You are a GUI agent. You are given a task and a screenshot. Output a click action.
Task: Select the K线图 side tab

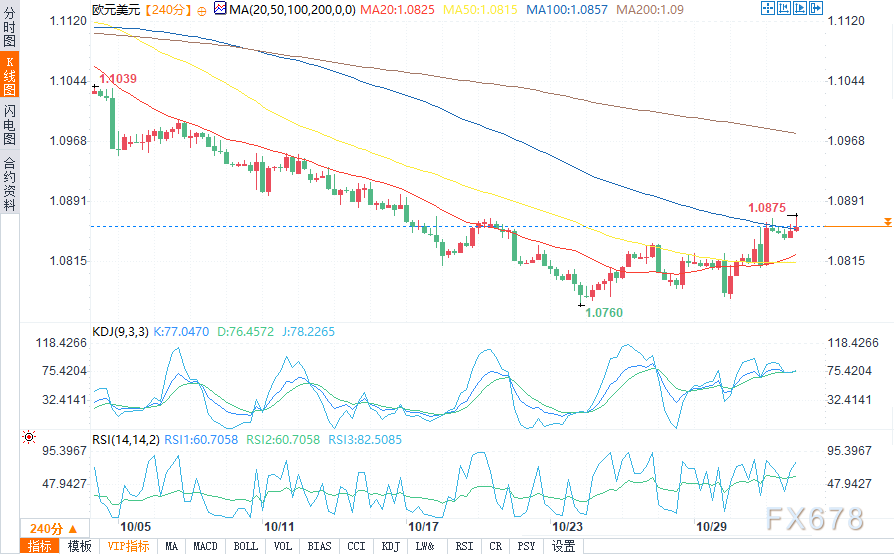[9, 75]
